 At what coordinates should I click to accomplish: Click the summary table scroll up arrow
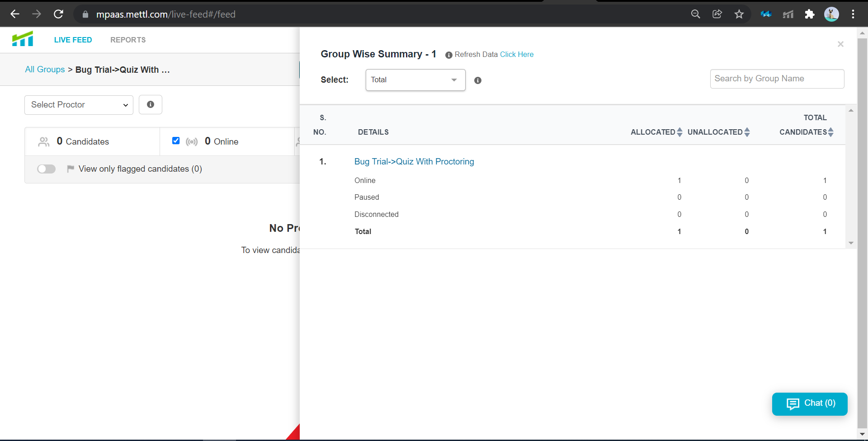[x=851, y=111]
